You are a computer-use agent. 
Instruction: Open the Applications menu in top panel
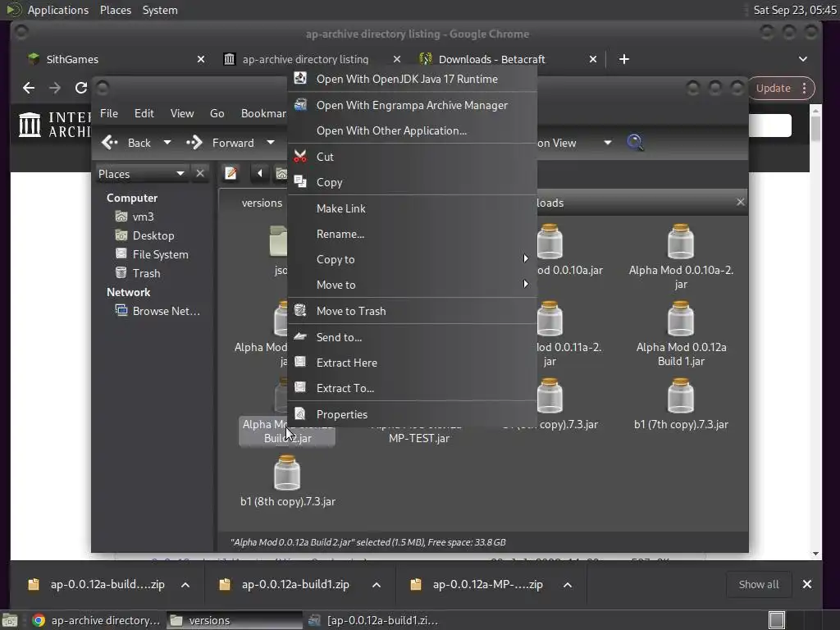pyautogui.click(x=58, y=10)
